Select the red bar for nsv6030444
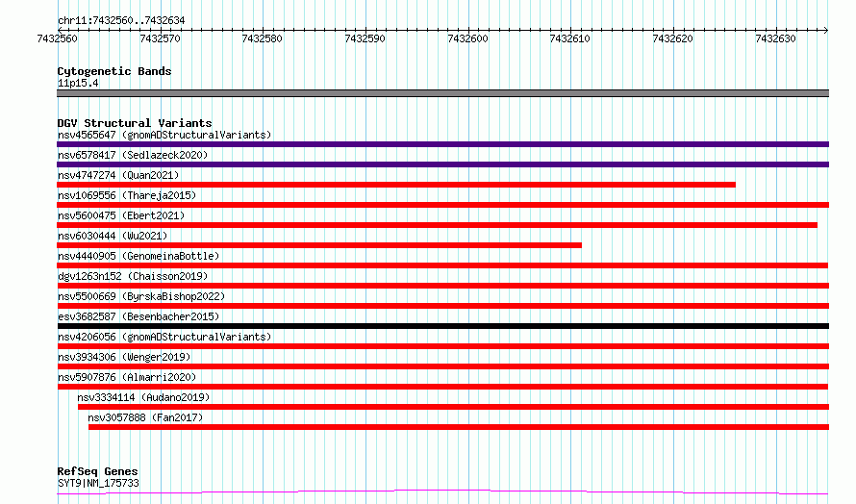Viewport: 856px width, 504px height. 319,245
